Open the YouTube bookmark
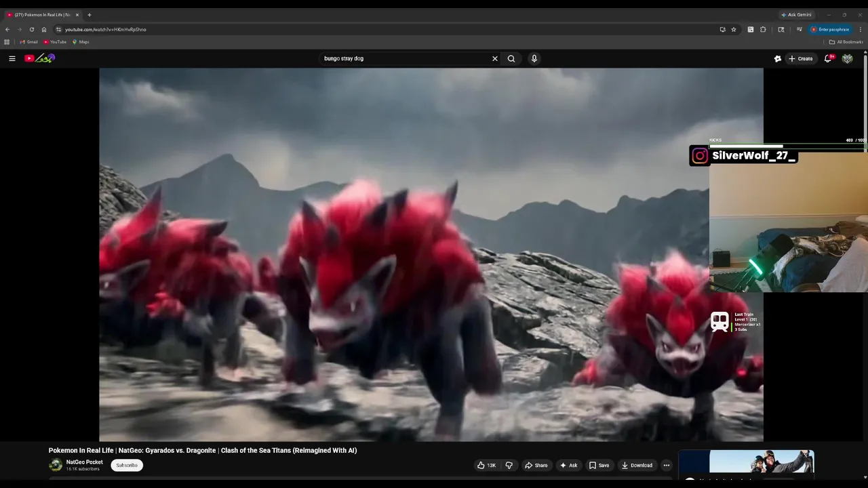The width and height of the screenshot is (868, 488). pyautogui.click(x=55, y=42)
